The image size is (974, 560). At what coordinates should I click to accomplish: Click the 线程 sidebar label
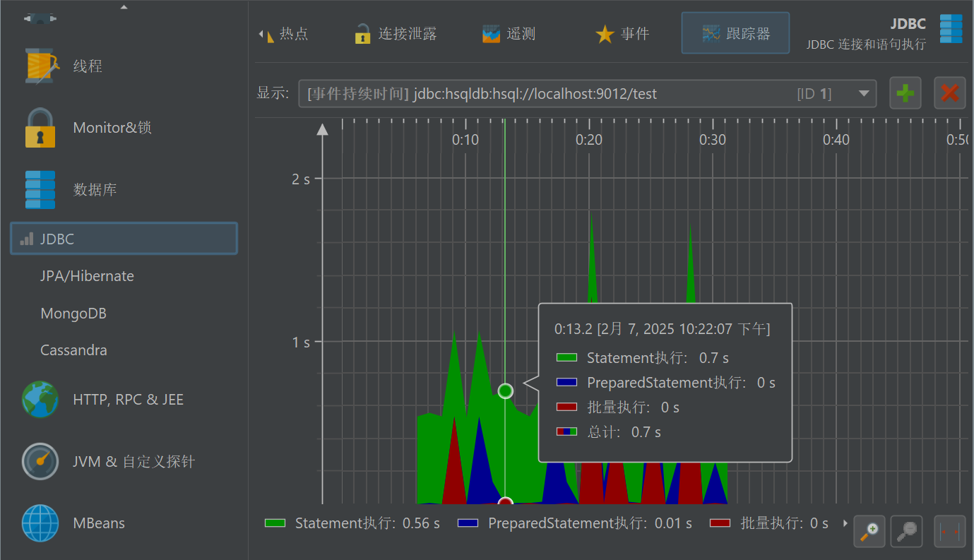(88, 66)
